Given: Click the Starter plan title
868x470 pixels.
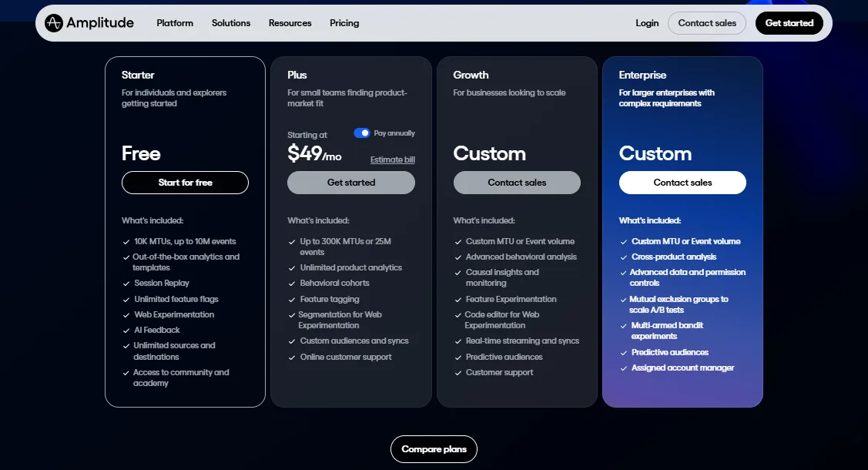Looking at the screenshot, I should 138,75.
